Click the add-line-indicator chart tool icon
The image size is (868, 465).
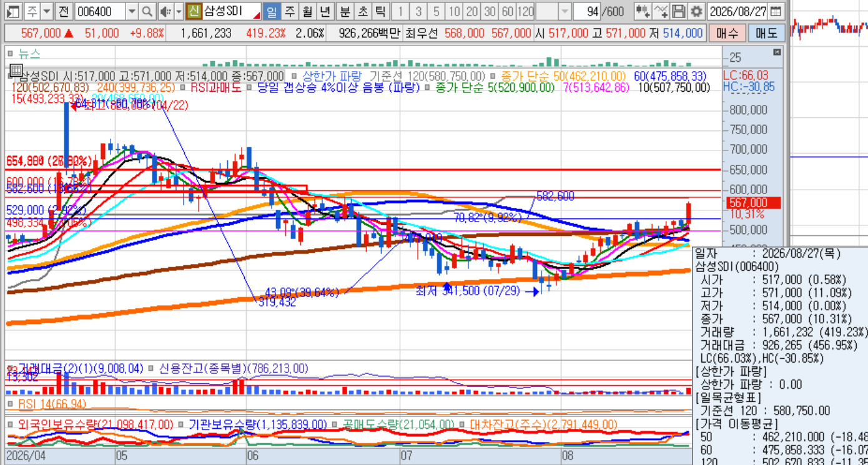tap(661, 11)
